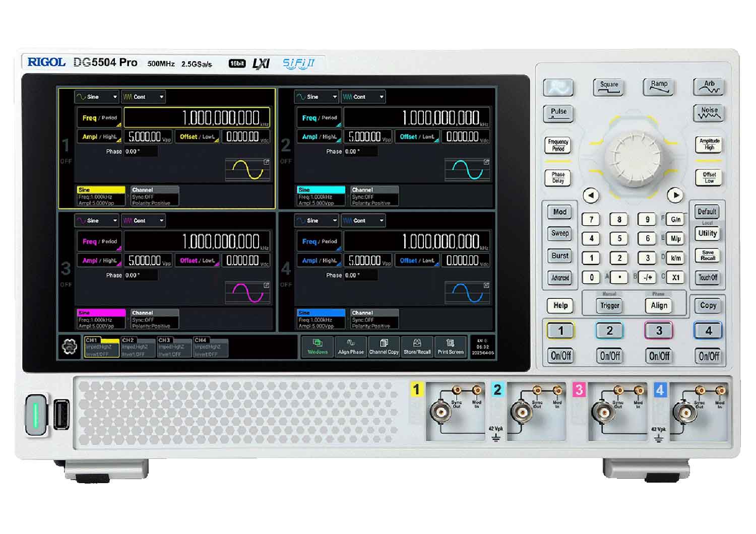Select the Sine waveform key on the front panel
The width and height of the screenshot is (756, 534).
click(x=558, y=87)
